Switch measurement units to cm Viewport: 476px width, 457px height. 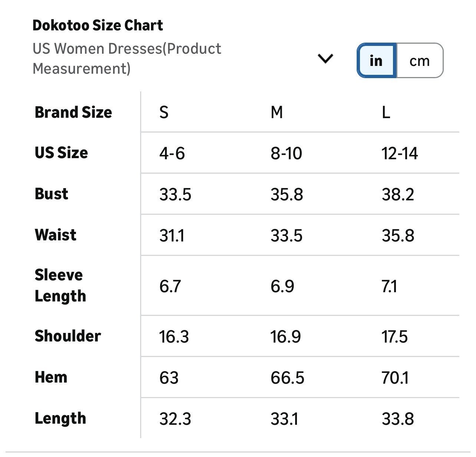pos(419,61)
